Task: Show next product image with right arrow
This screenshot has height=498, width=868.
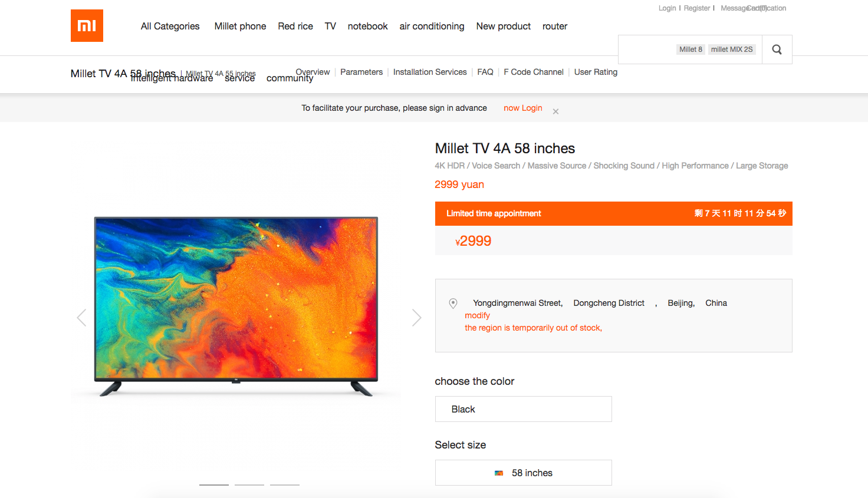Action: coord(417,318)
